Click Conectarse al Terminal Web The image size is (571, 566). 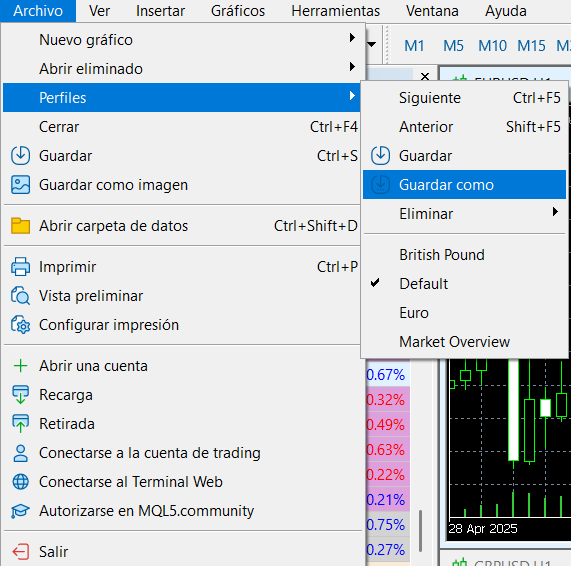(131, 482)
